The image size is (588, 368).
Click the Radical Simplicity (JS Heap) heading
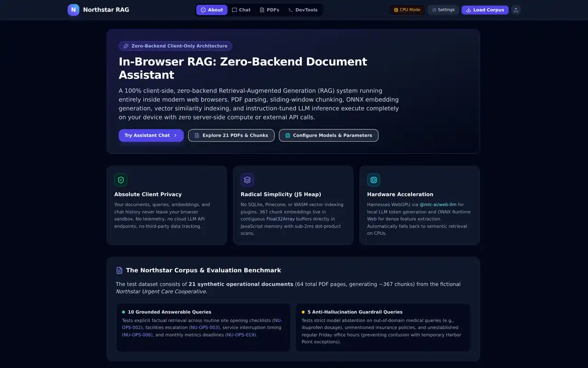281,195
